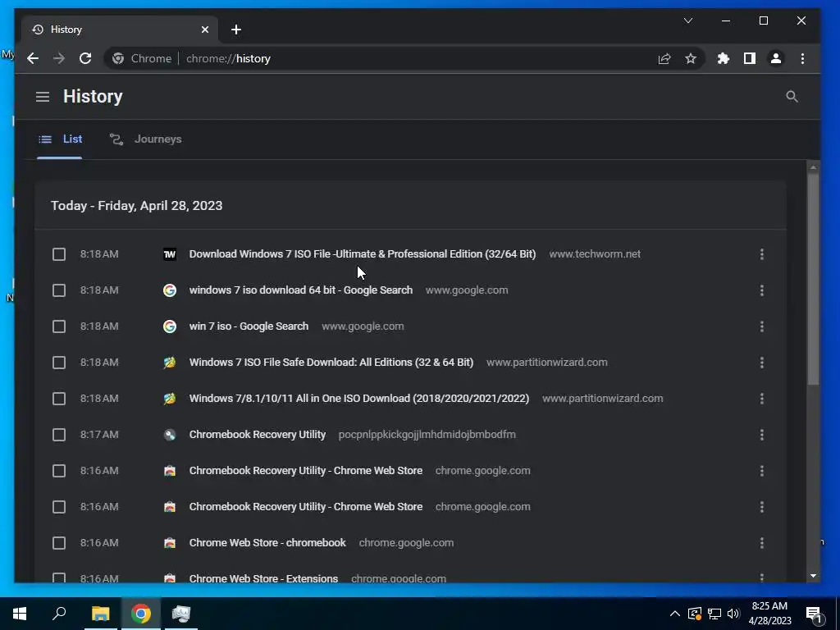Go back with the browser back arrow
Image resolution: width=840 pixels, height=630 pixels.
pos(33,58)
